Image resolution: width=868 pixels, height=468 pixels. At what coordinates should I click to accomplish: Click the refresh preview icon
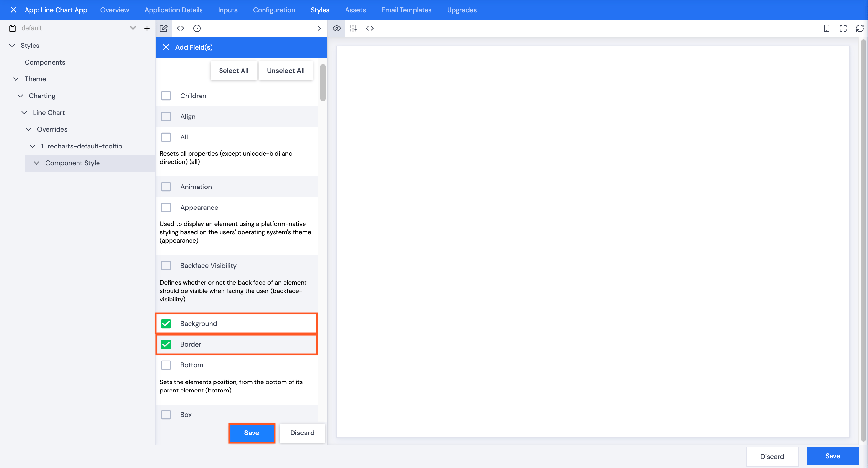click(x=860, y=28)
